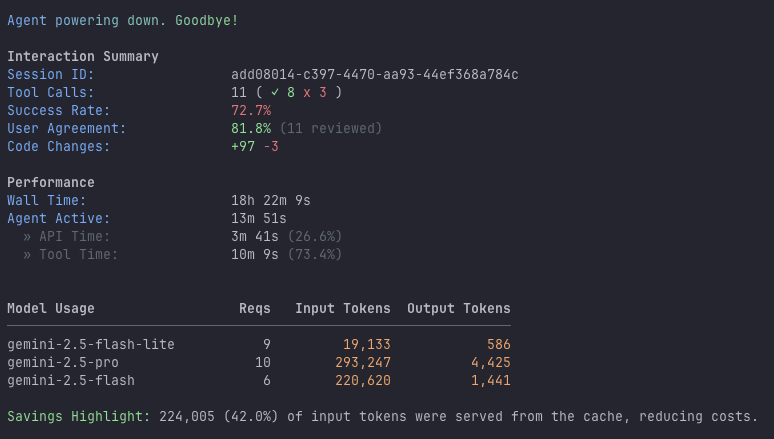Click the -3 code deletions count
Screen dimensions: 774x439
click(271, 147)
